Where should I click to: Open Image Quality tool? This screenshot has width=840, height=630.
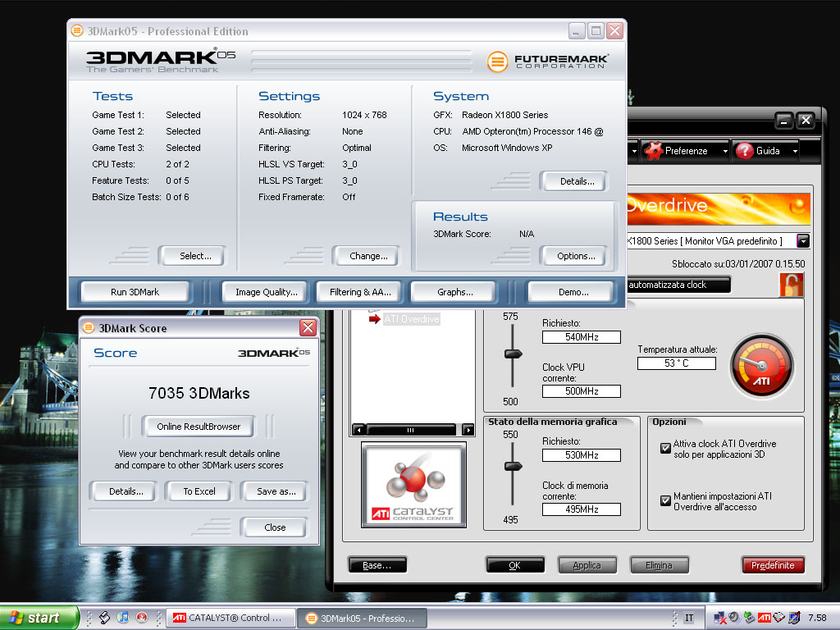coord(267,292)
